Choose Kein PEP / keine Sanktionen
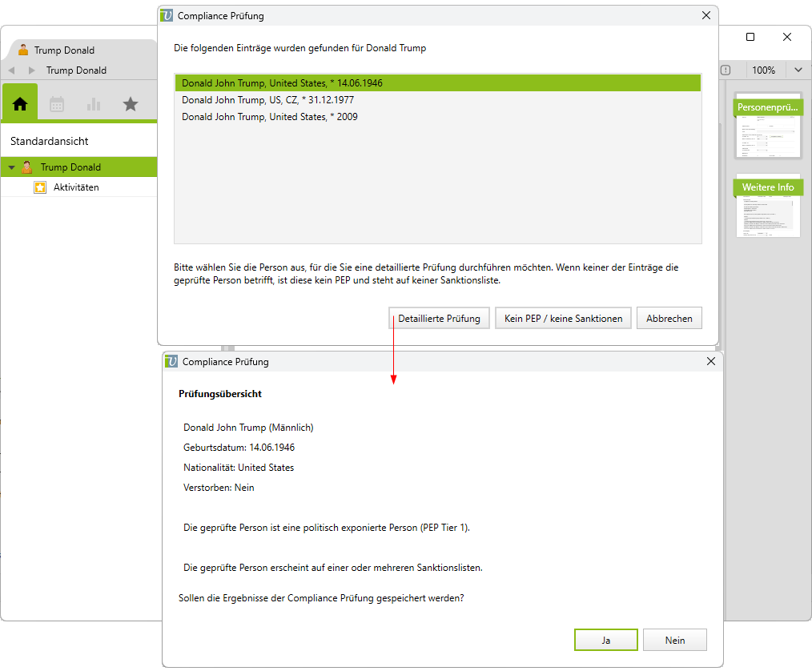Screen dimensions: 812x671 [564, 319]
